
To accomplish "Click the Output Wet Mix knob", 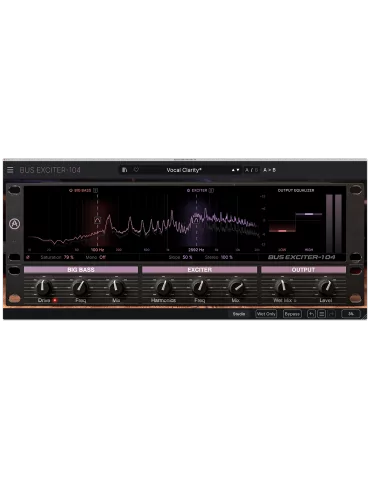I will 282,287.
